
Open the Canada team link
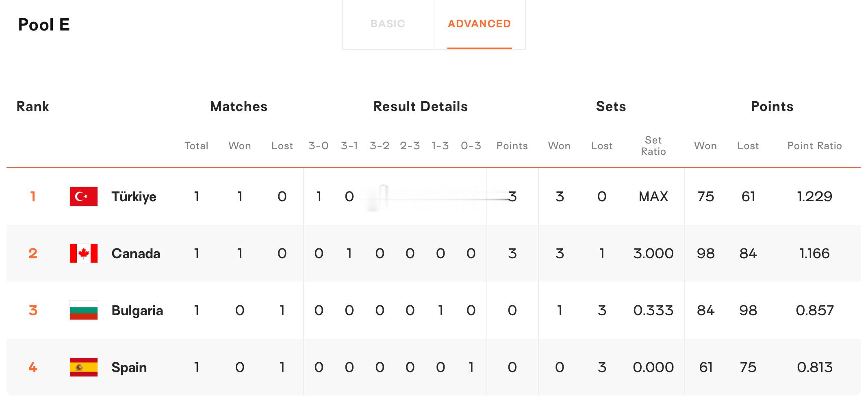(x=136, y=254)
